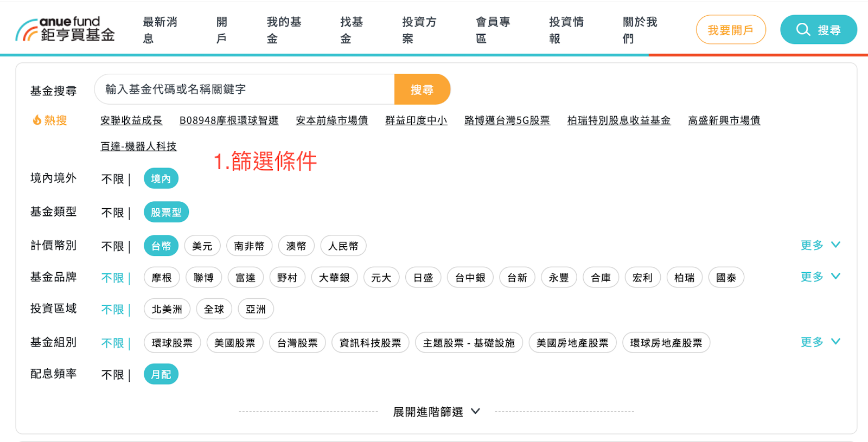The height and width of the screenshot is (442, 868).
Task: Toggle the 月配 dividend frequency chip
Action: click(x=161, y=374)
